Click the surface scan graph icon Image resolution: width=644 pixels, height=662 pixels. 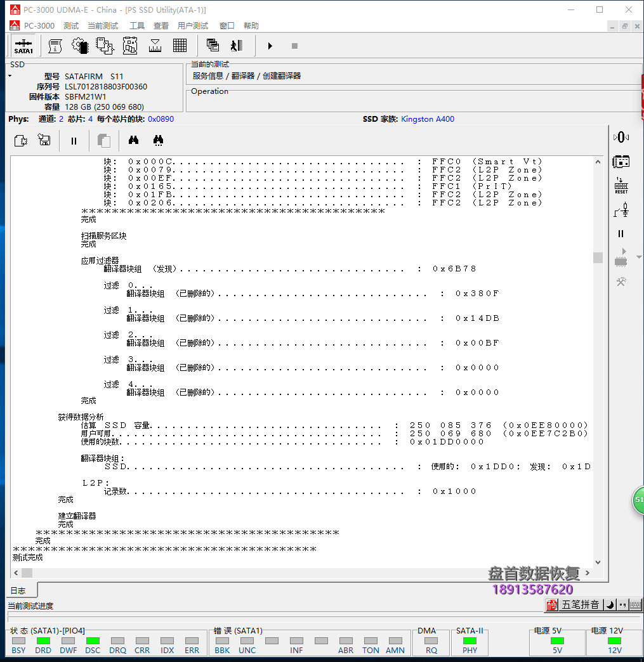point(155,46)
